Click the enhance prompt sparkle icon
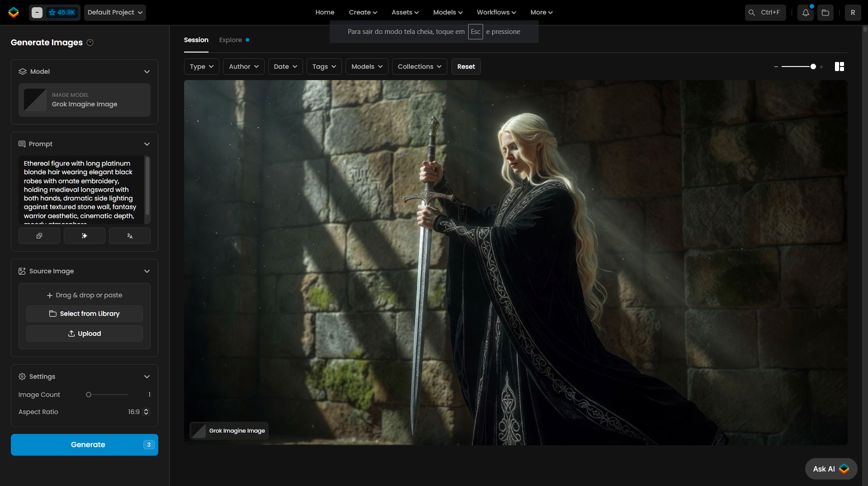 point(85,236)
